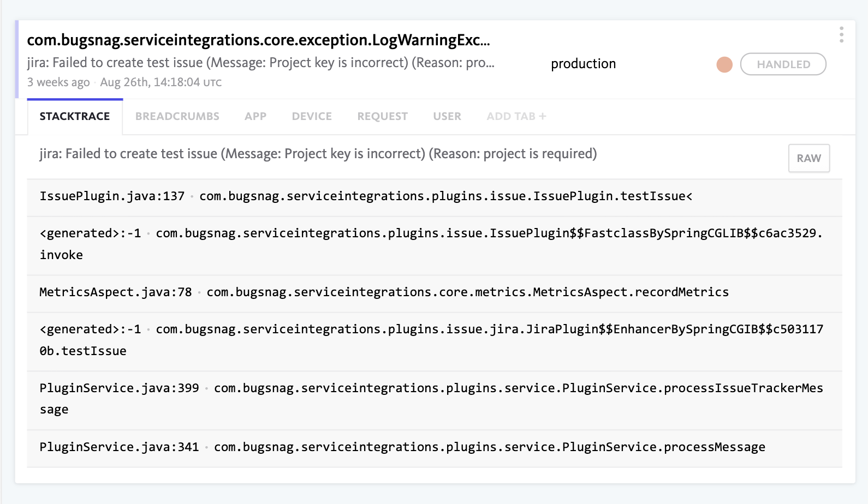Open the USER tab
Image resolution: width=868 pixels, height=504 pixels.
[x=447, y=116]
